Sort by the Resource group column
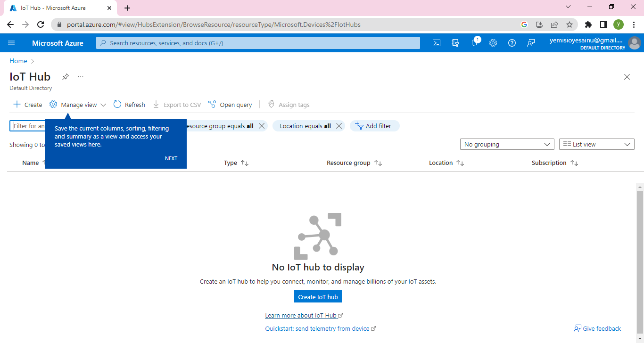This screenshot has width=644, height=343. tap(354, 163)
